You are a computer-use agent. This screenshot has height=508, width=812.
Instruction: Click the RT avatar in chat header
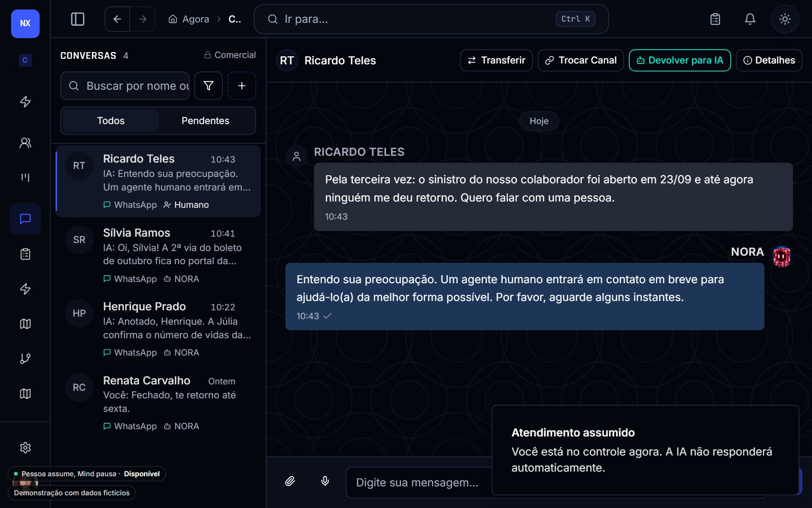point(287,61)
